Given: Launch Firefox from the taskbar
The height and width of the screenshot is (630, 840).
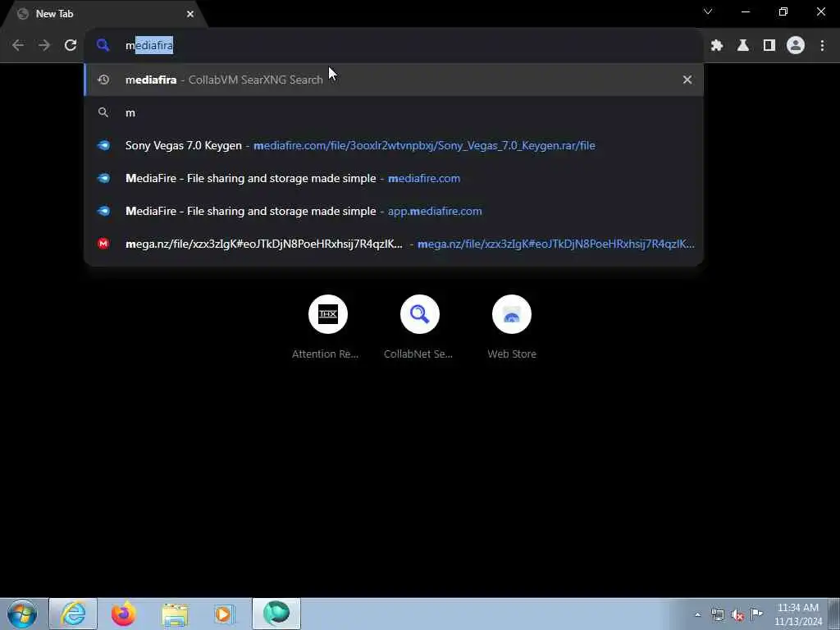Looking at the screenshot, I should click(124, 614).
